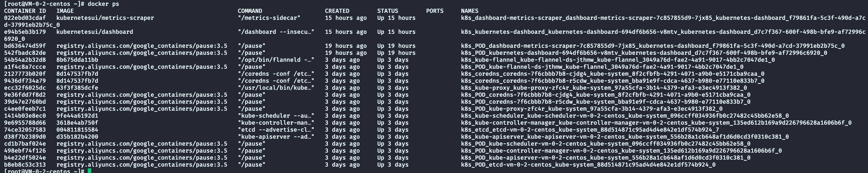The width and height of the screenshot is (868, 173).
Task: Click the k8s_POD_etcd container name
Action: tap(588, 165)
